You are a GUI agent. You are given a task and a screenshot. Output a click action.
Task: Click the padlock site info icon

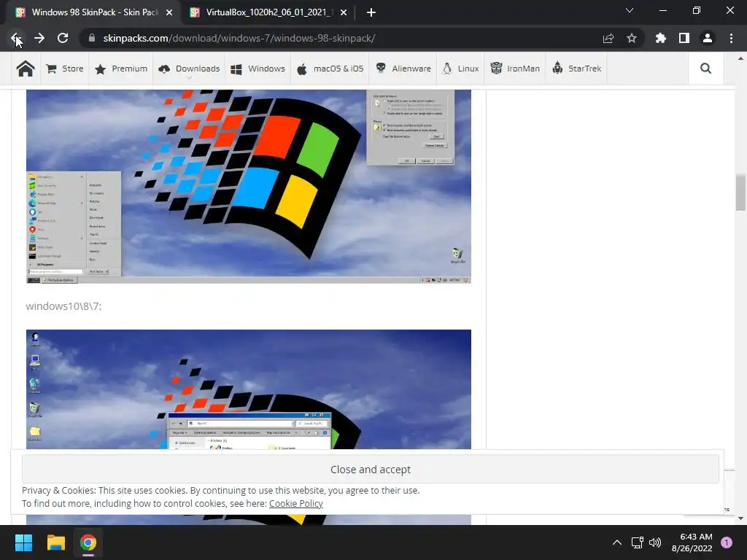92,38
